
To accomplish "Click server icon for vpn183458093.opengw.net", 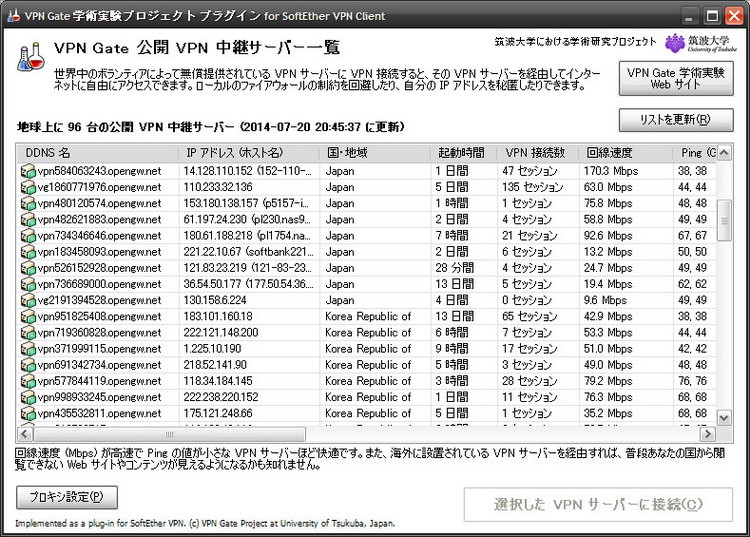I will [28, 252].
